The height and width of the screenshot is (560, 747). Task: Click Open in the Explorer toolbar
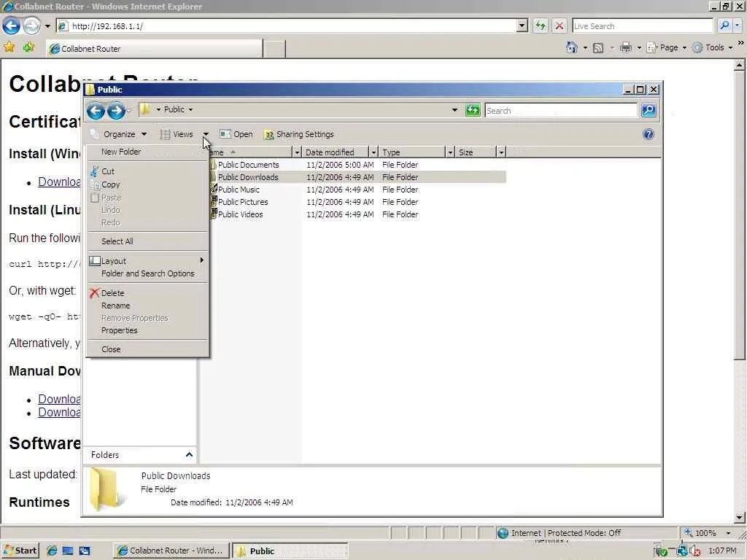236,134
